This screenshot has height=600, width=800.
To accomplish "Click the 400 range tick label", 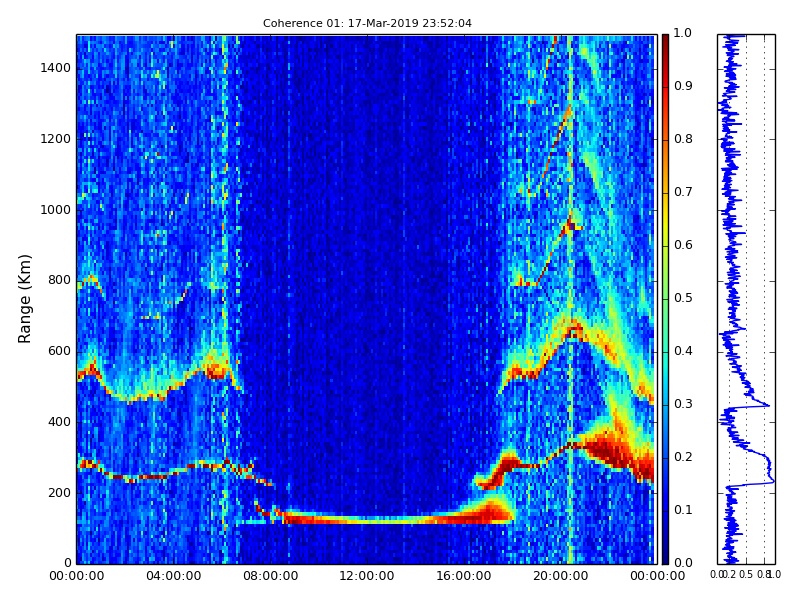I will [60, 422].
